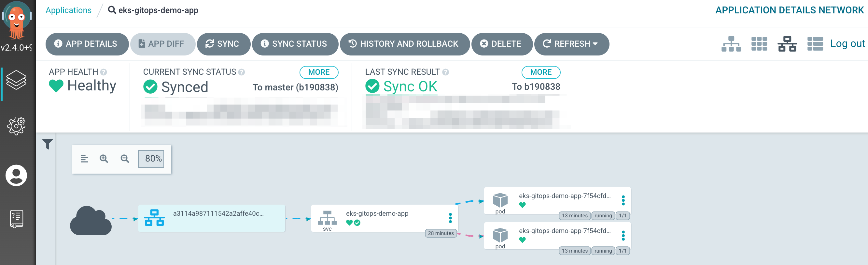
Task: Go back via the Applications breadcrumb
Action: click(x=68, y=10)
